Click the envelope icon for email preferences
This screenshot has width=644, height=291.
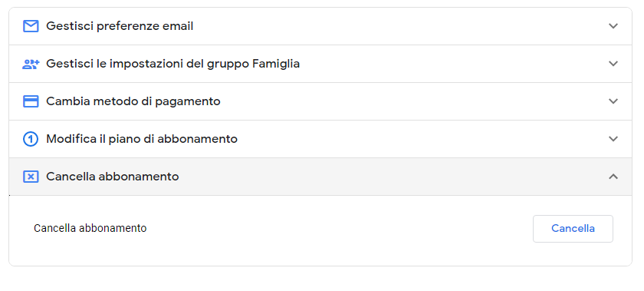click(31, 26)
